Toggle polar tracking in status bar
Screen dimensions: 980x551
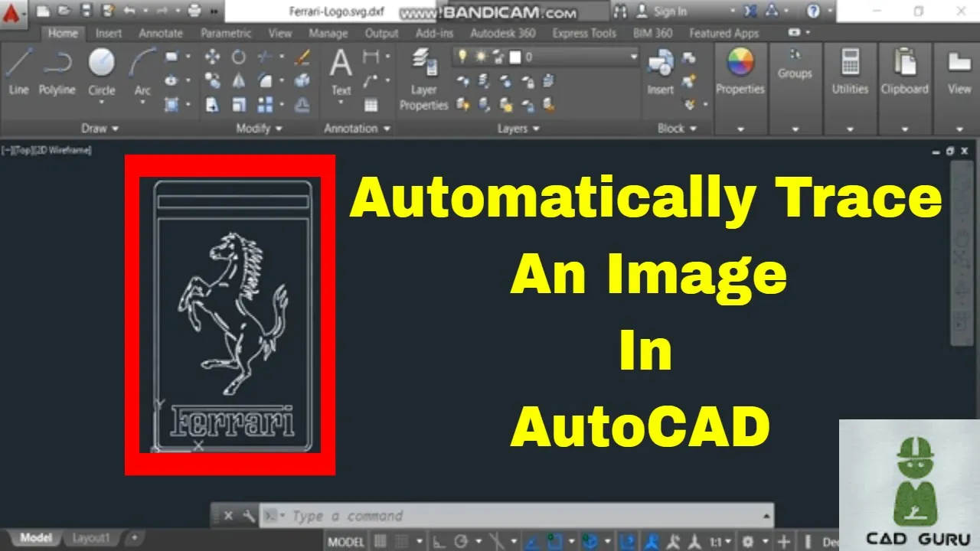(462, 542)
